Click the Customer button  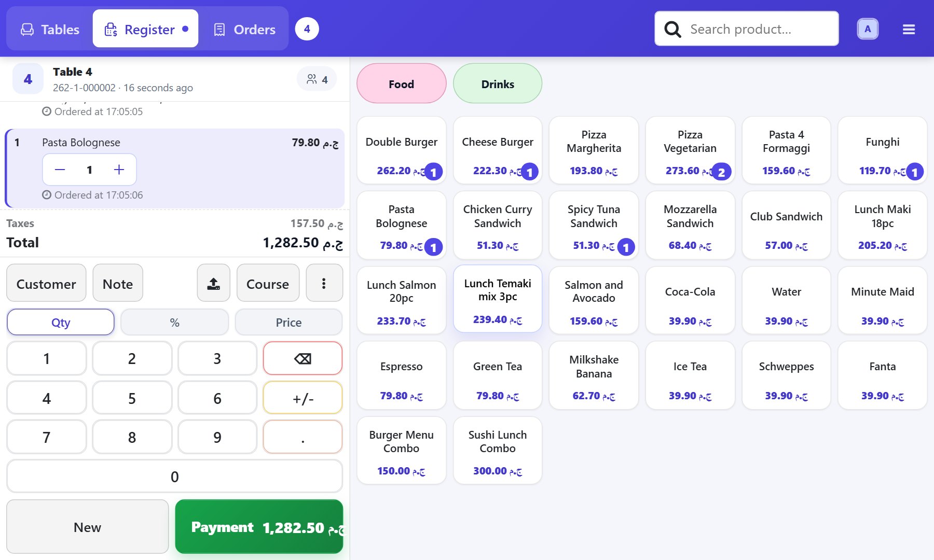46,283
